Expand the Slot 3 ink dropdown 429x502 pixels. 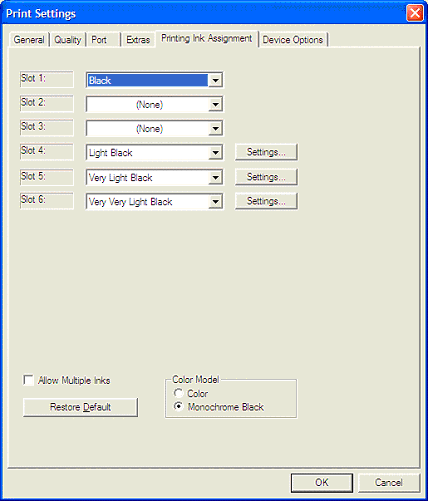click(215, 129)
